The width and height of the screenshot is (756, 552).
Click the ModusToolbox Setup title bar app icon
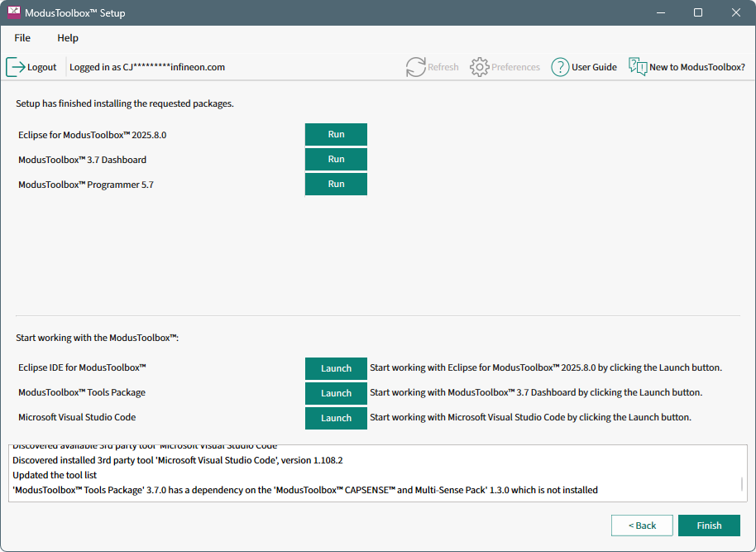[14, 12]
